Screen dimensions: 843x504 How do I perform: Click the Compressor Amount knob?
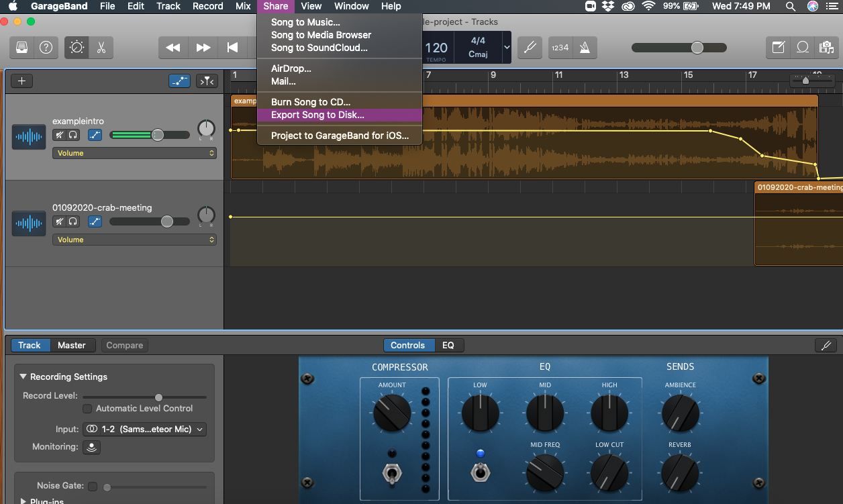[392, 413]
